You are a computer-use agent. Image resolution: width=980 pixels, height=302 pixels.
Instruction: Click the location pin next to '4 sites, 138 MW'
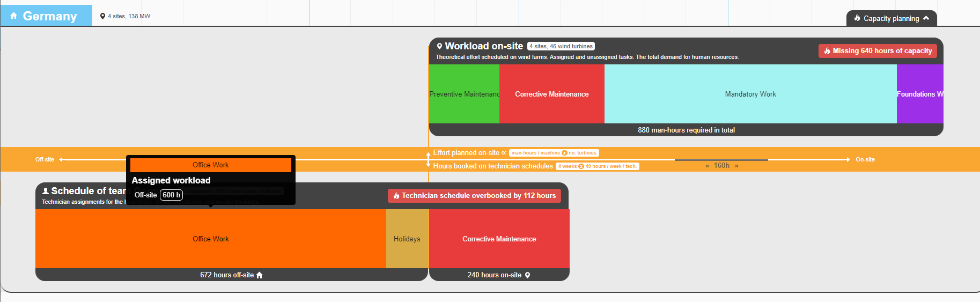click(x=102, y=16)
